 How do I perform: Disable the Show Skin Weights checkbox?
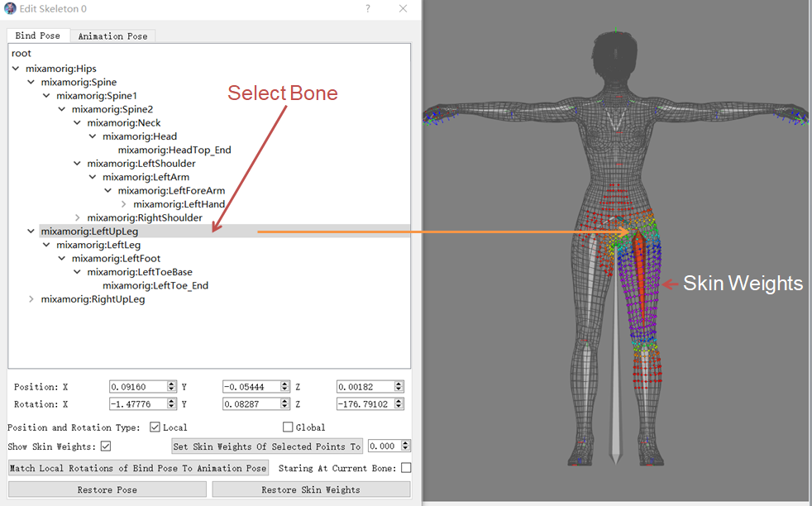point(106,446)
